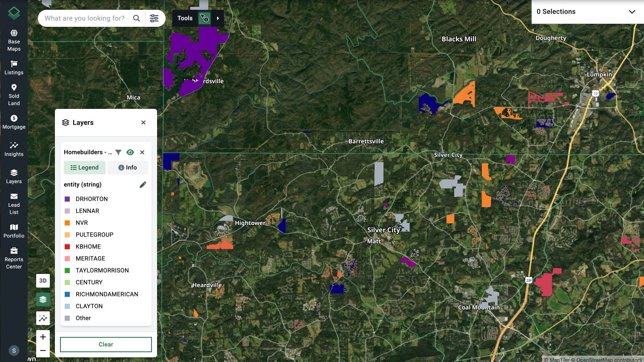The height and width of the screenshot is (362, 644).
Task: Toggle Homebuilders layer visibility eye
Action: tap(130, 152)
